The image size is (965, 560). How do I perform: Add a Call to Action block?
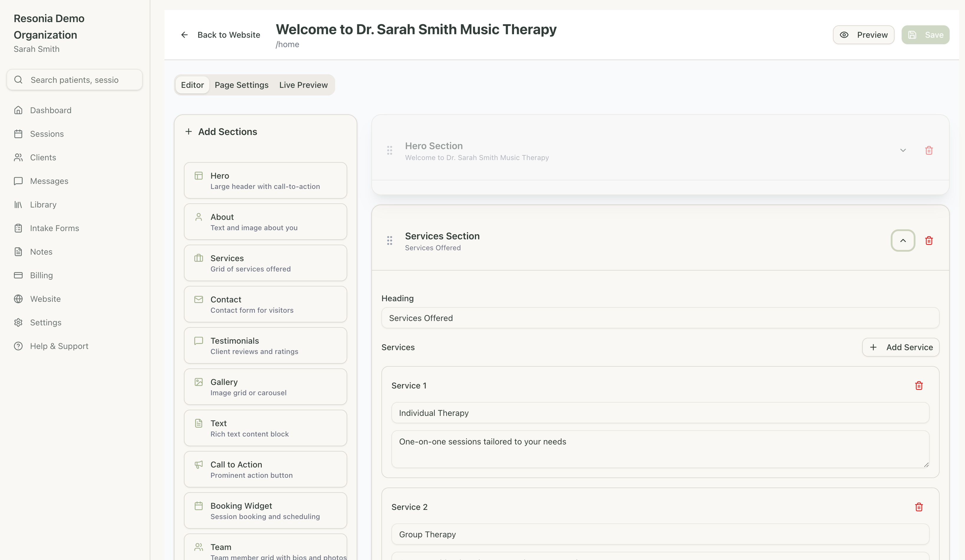coord(265,469)
